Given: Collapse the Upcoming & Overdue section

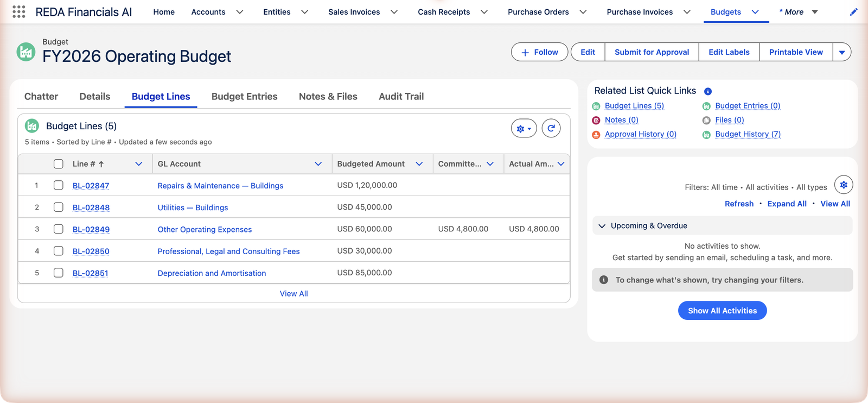Looking at the screenshot, I should (x=602, y=226).
